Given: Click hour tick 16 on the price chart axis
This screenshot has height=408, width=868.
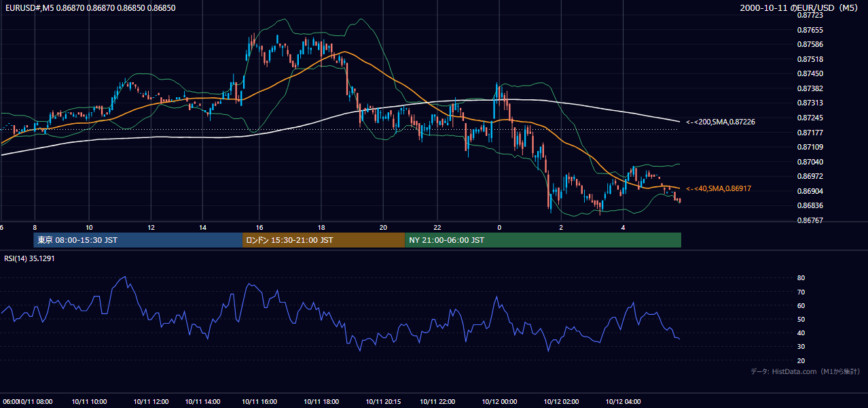Looking at the screenshot, I should pyautogui.click(x=259, y=227).
